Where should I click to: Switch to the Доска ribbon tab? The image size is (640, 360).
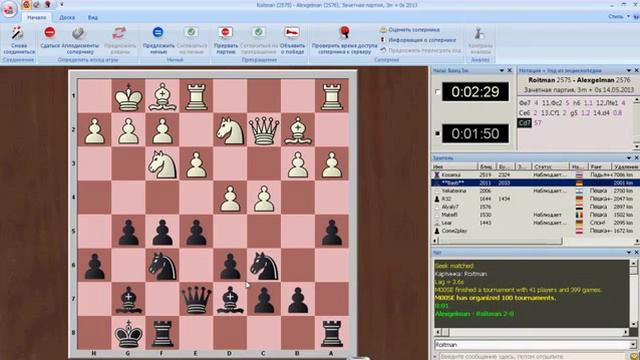(67, 18)
